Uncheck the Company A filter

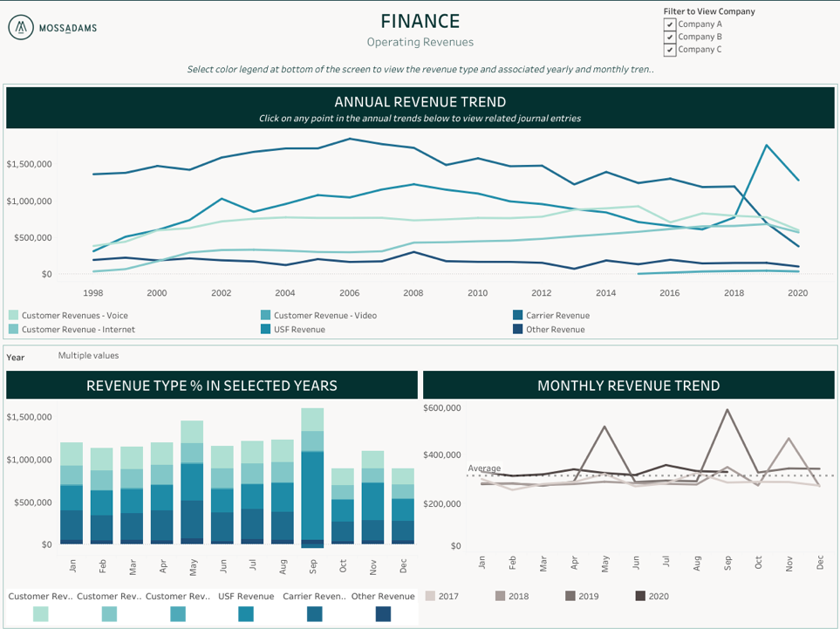click(670, 24)
